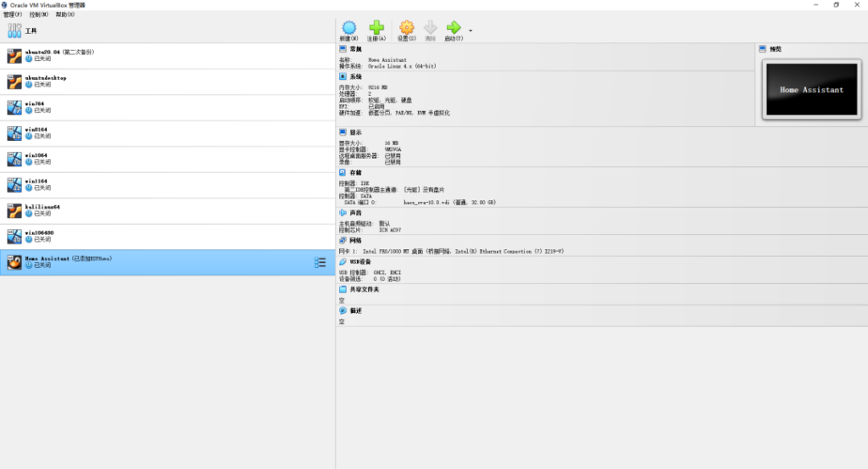Image resolution: width=868 pixels, height=469 pixels.
Task: Select the win8164 virtual machine
Action: pos(167,133)
